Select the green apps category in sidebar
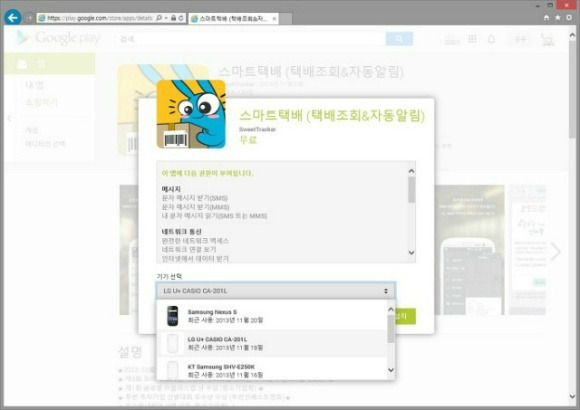The height and width of the screenshot is (410, 580). click(50, 64)
